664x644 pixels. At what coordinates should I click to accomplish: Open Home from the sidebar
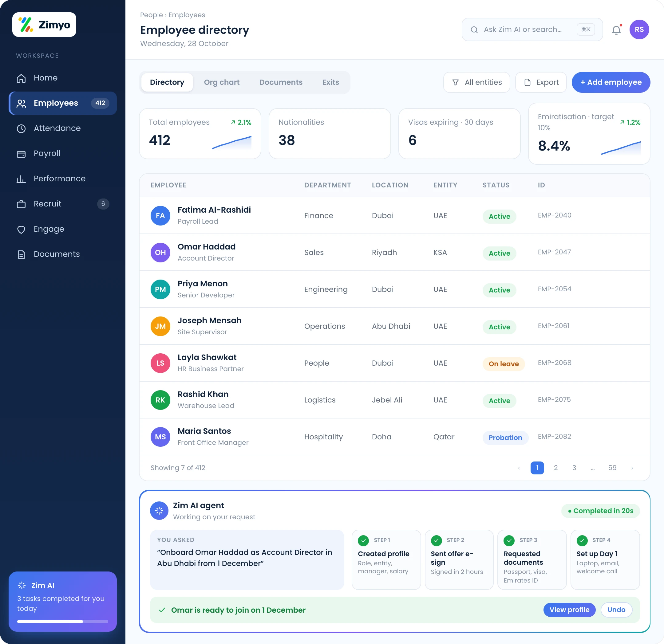pyautogui.click(x=63, y=78)
